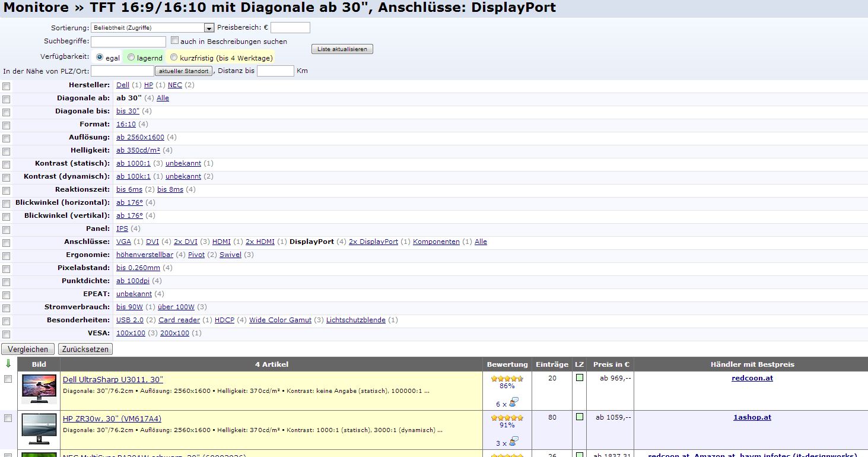Click the star rating of HP ZR30w
Viewport: 868px width, 457px height.
click(x=507, y=417)
